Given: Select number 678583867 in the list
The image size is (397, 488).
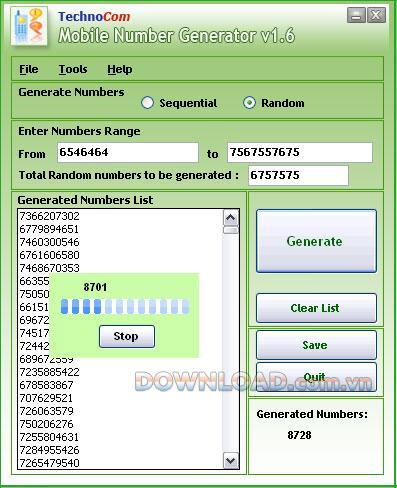Looking at the screenshot, I should pyautogui.click(x=46, y=385).
